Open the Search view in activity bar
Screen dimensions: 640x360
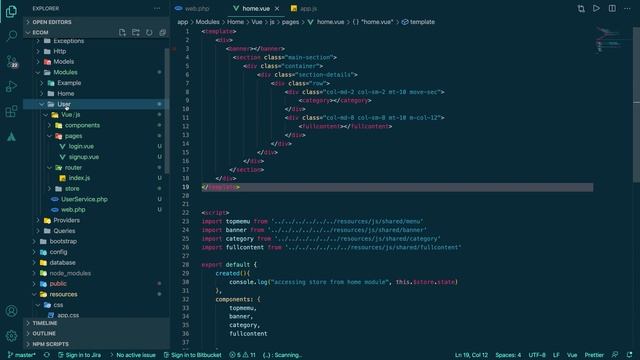[x=11, y=36]
